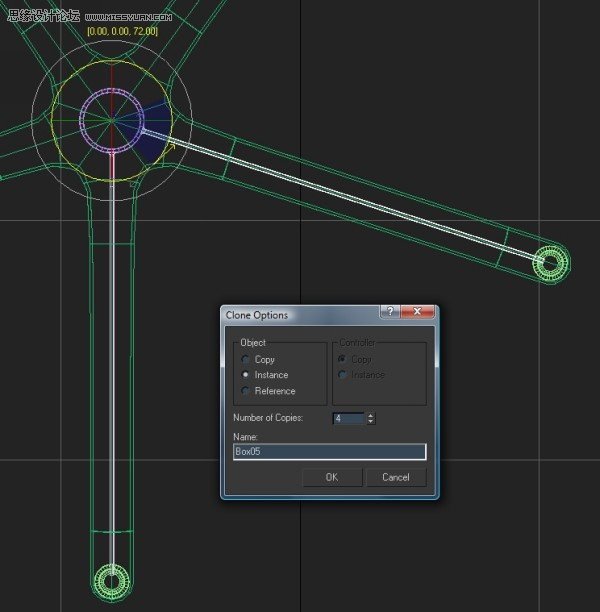Viewport: 600px width, 612px height.
Task: Select the Instance radio under Controller
Action: [342, 375]
